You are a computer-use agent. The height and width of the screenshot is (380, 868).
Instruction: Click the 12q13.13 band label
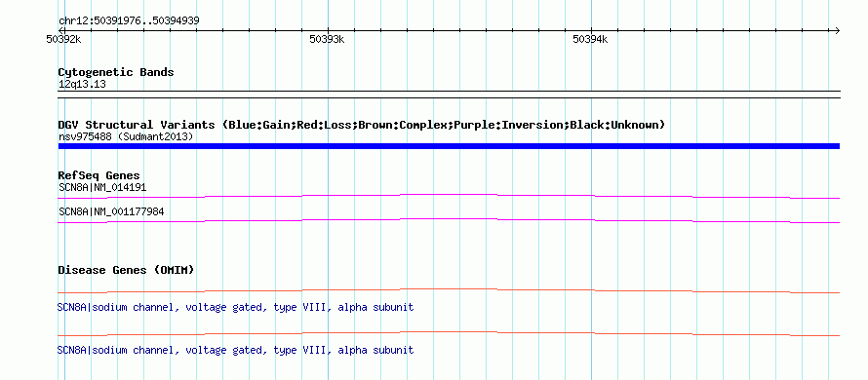coord(82,85)
